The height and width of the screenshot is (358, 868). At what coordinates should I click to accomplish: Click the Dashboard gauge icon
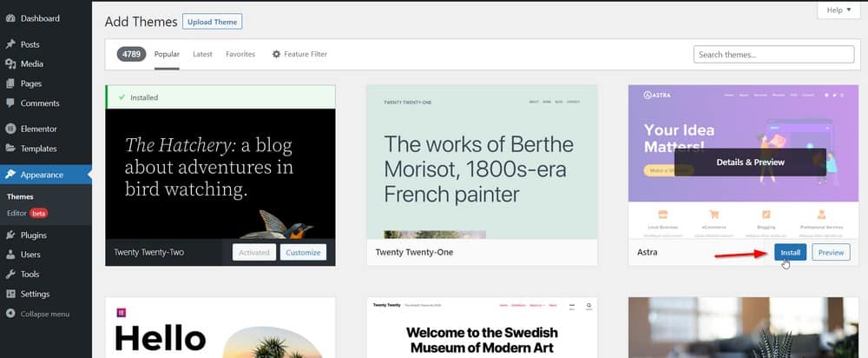pyautogui.click(x=10, y=18)
